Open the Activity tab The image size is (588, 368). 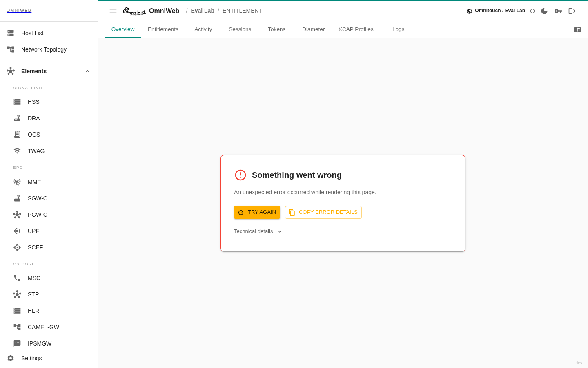click(x=203, y=29)
